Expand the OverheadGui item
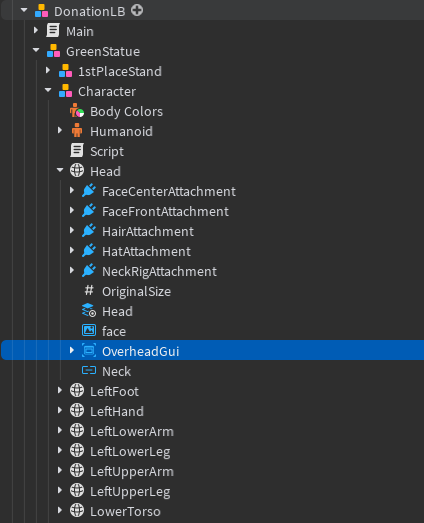This screenshot has height=523, width=424. click(72, 351)
